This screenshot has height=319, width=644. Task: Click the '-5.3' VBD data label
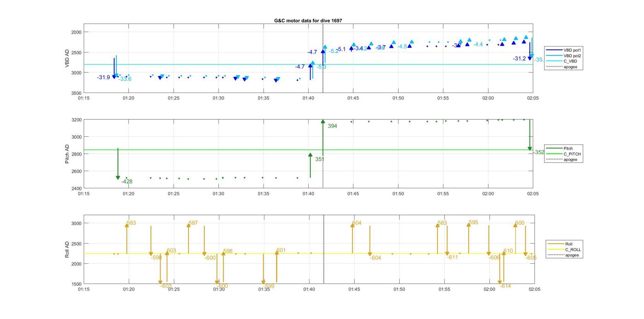point(322,67)
